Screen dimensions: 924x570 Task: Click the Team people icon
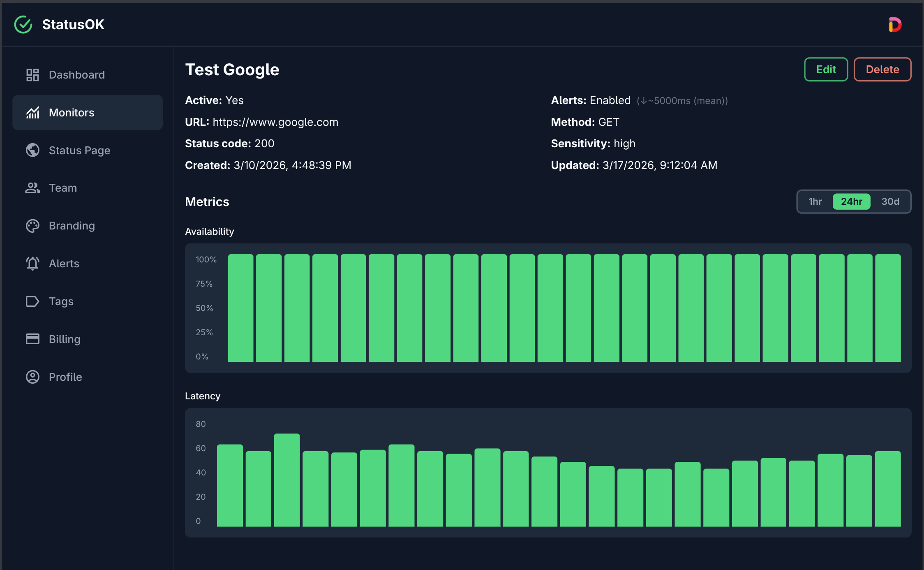32,188
